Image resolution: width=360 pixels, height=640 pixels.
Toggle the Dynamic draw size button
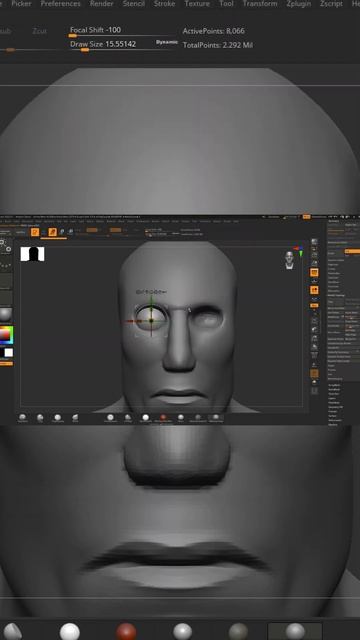point(167,42)
